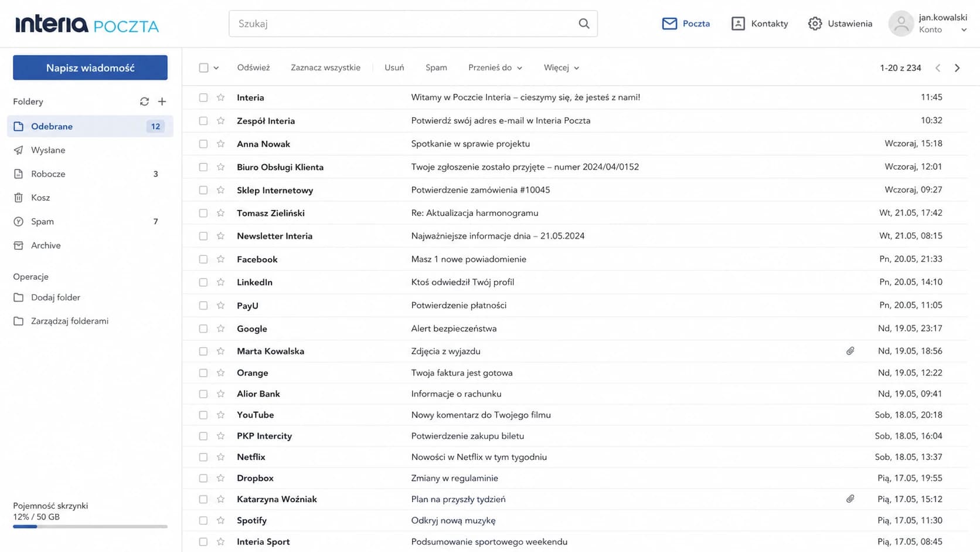Expand the jan.kowalski Konto menu

(964, 30)
